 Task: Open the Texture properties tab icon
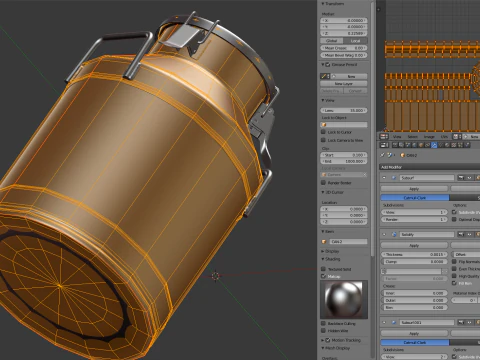click(454, 145)
